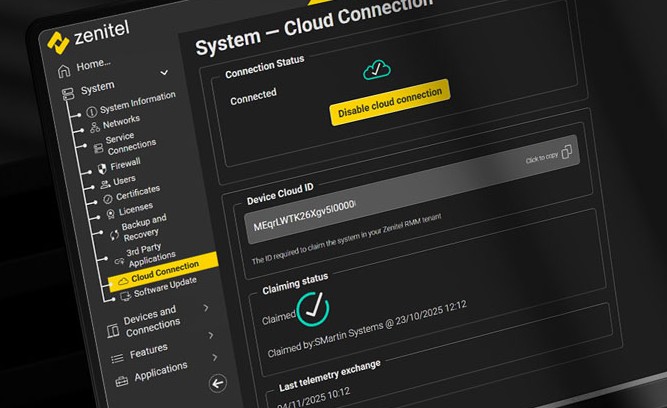This screenshot has width=667, height=408.
Task: Expand the Devices and Connections chevron
Action: coord(206,308)
